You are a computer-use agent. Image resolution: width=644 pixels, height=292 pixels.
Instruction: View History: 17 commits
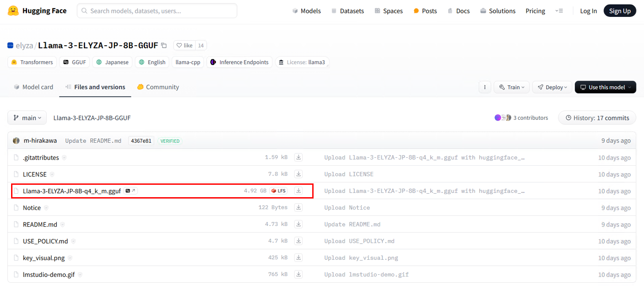tap(597, 117)
